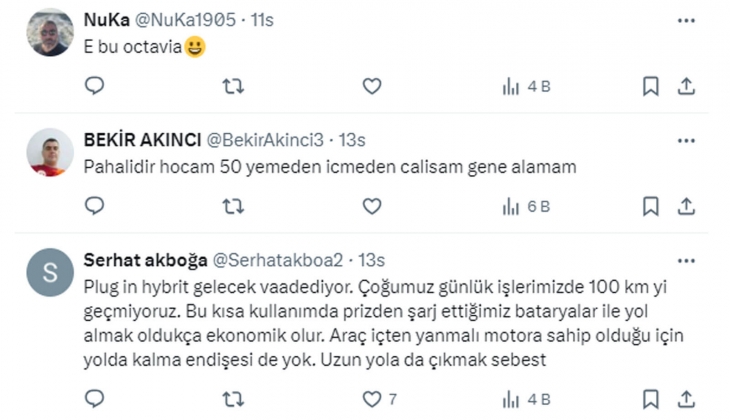Open the 13s timestamp on Serhat's tweet
The width and height of the screenshot is (730, 420).
click(371, 260)
